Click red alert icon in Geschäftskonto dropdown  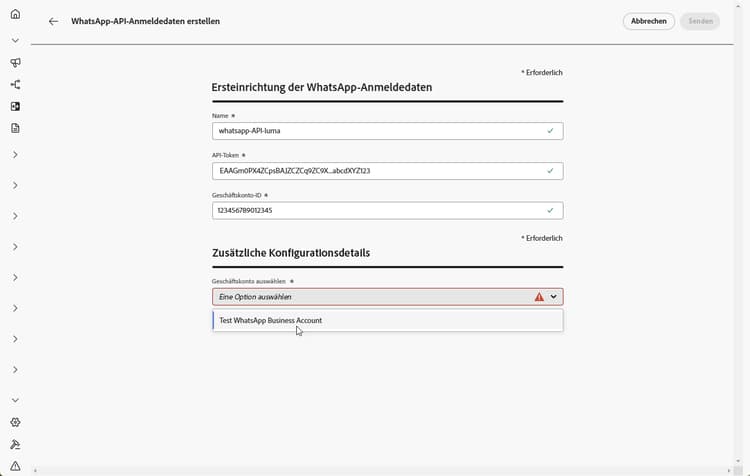[x=539, y=297]
